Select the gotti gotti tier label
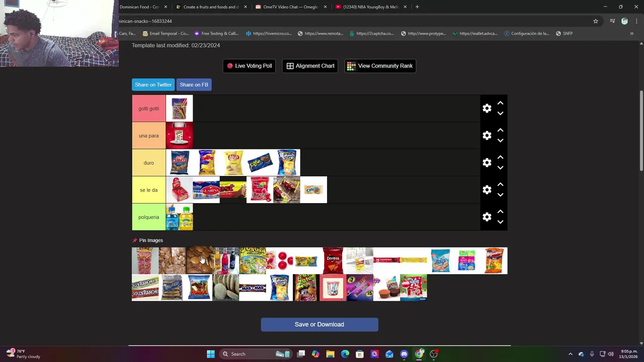Image resolution: width=644 pixels, height=362 pixels. [x=148, y=109]
